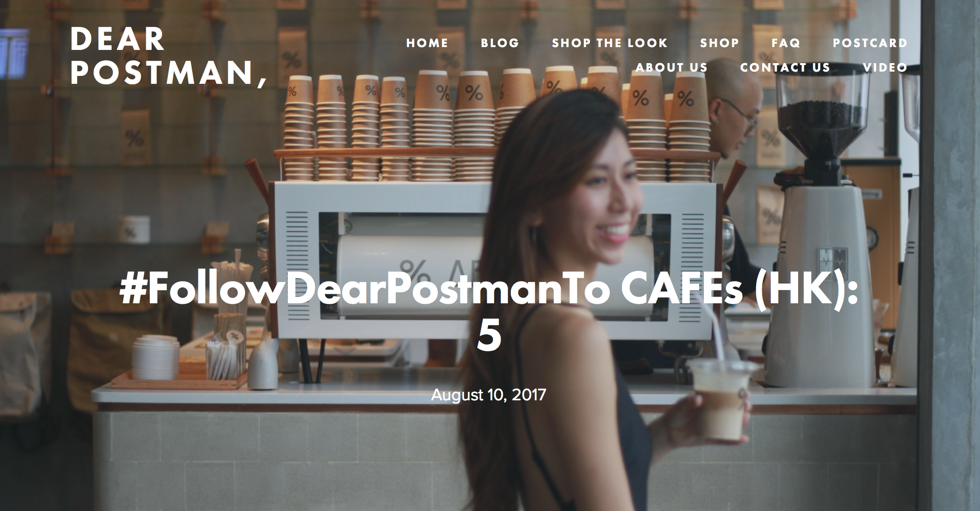
Task: Select the SHOP navigation link
Action: pyautogui.click(x=719, y=43)
